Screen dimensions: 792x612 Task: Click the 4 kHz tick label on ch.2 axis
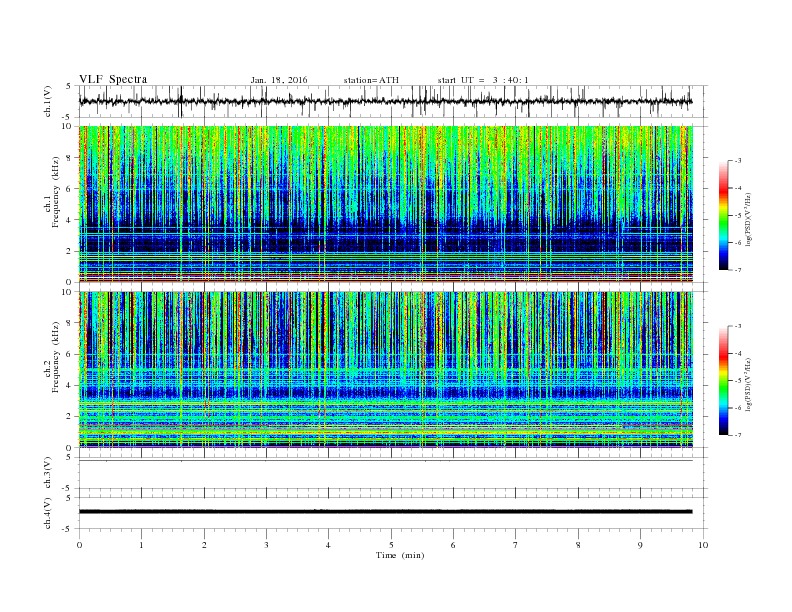pyautogui.click(x=69, y=385)
